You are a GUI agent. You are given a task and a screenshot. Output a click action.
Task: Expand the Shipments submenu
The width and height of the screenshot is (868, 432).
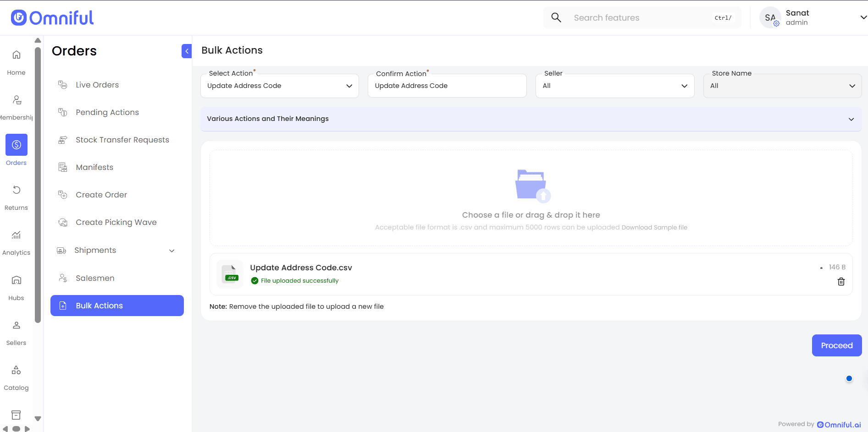tap(171, 251)
